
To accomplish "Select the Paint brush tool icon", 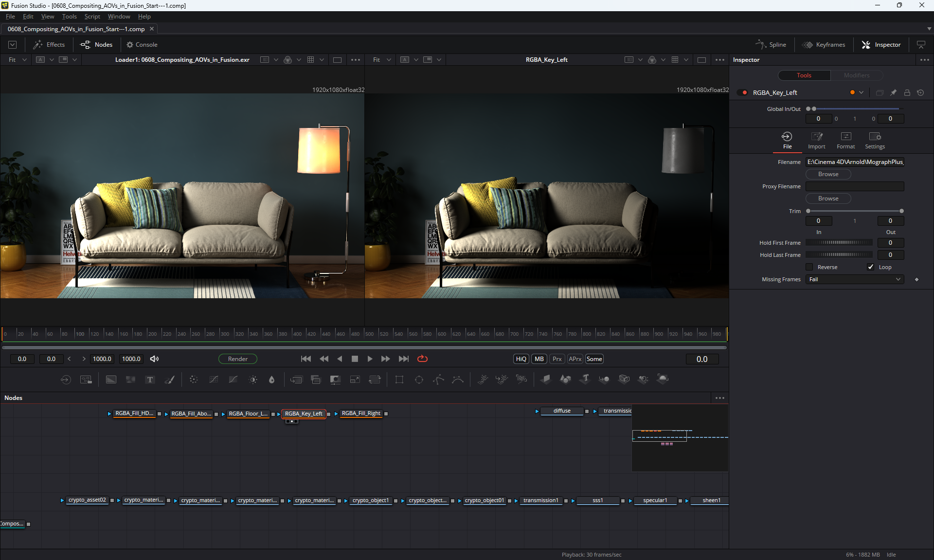I will (x=169, y=379).
